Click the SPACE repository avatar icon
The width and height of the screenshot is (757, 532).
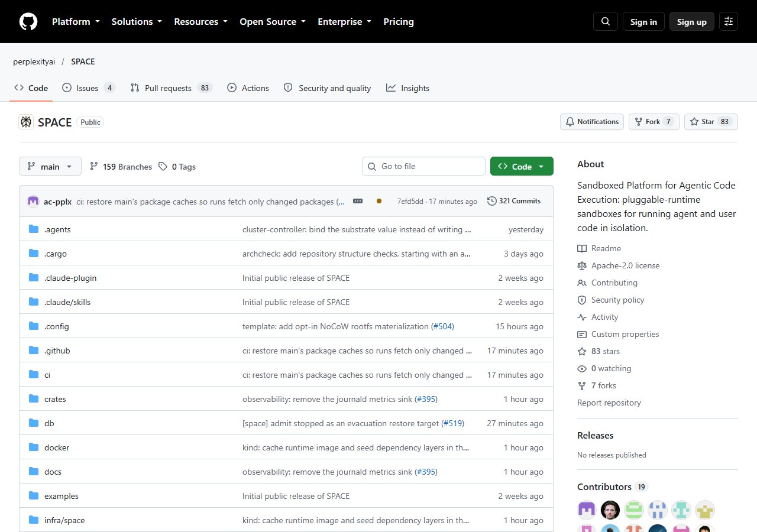(26, 122)
